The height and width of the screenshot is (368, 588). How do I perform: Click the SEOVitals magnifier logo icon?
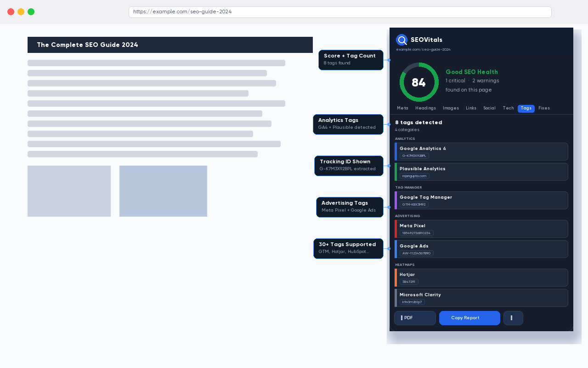tap(402, 40)
